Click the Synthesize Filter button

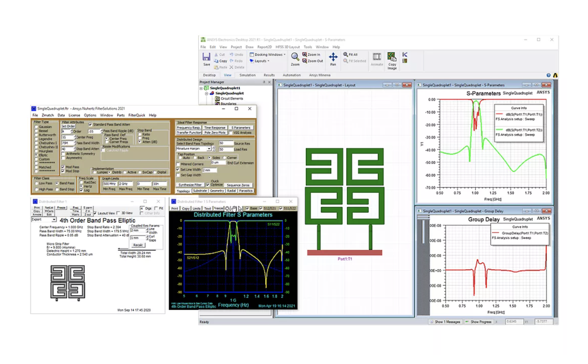click(190, 185)
